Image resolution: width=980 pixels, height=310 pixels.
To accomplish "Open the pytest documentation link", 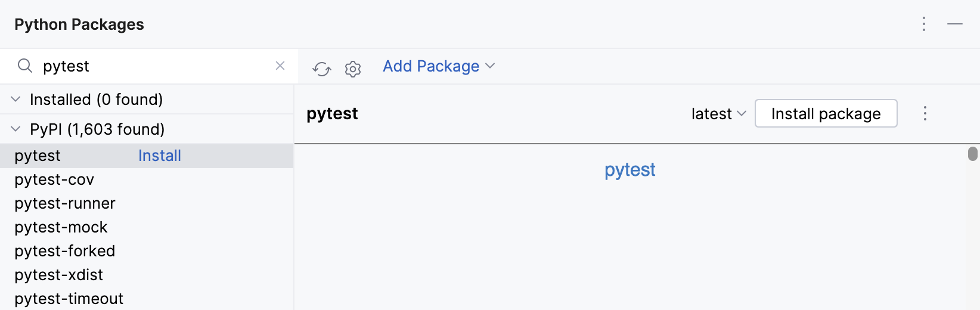I will (629, 170).
